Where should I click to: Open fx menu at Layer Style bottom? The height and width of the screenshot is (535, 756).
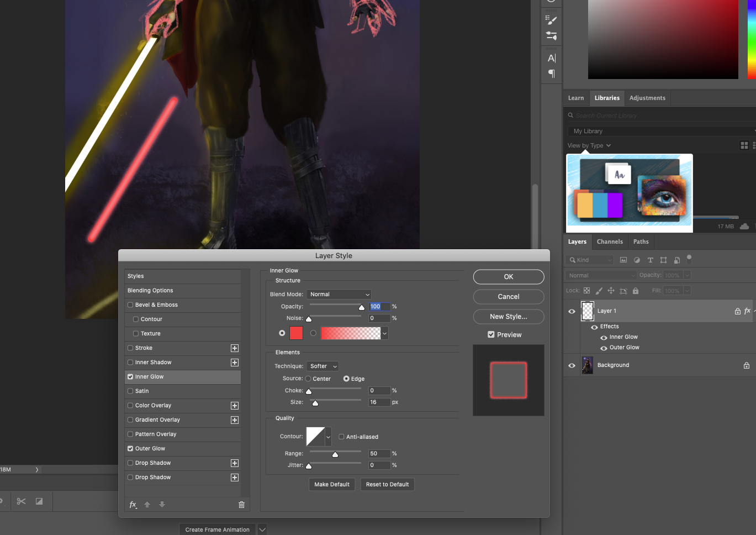[133, 505]
